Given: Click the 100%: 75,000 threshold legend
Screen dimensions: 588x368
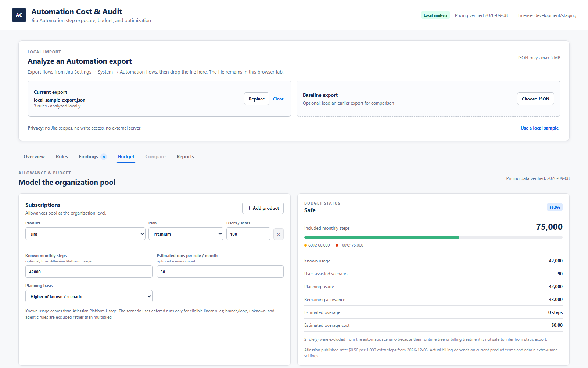Looking at the screenshot, I should [x=349, y=245].
